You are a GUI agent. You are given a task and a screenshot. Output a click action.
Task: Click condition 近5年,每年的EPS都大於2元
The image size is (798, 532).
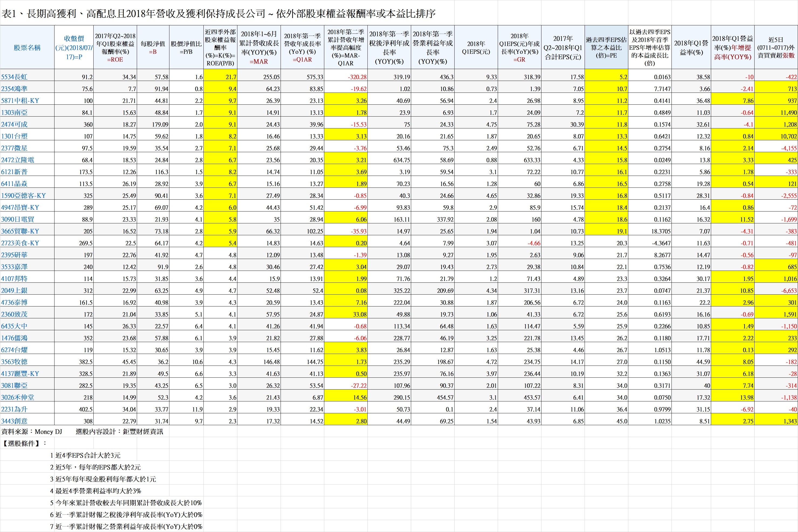(98, 468)
